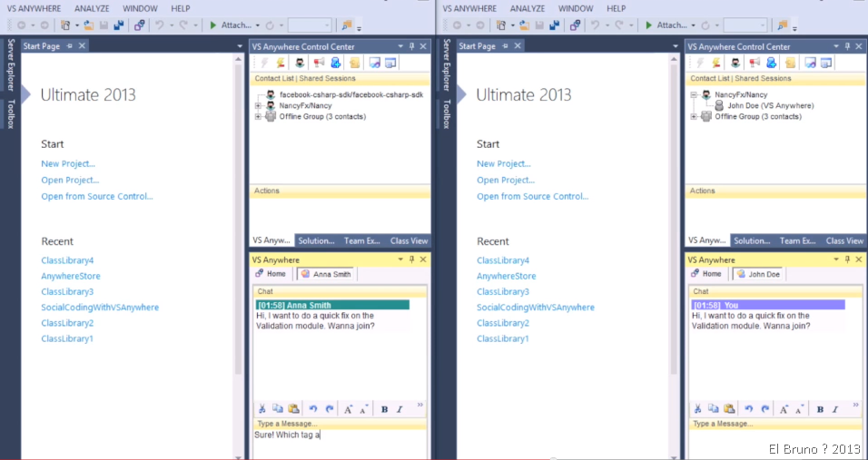Click megaphone icon in left Control Center toolbar
The width and height of the screenshot is (868, 460).
click(319, 63)
